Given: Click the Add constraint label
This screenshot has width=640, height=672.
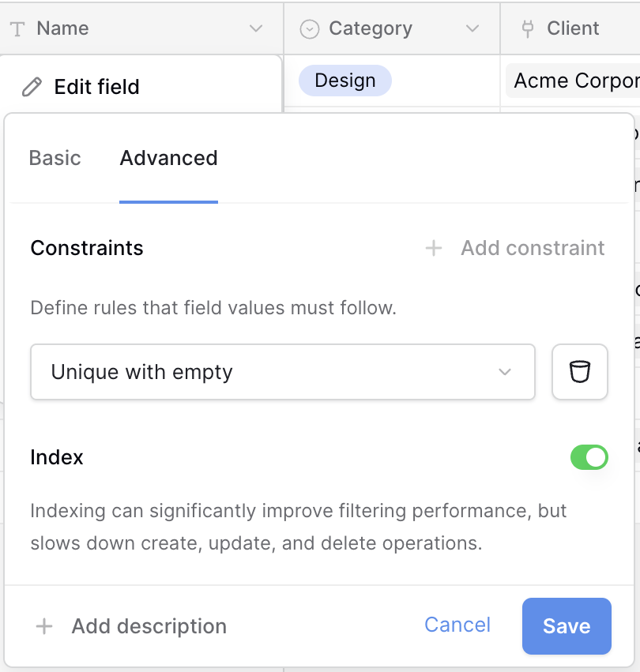Looking at the screenshot, I should click(x=533, y=249).
